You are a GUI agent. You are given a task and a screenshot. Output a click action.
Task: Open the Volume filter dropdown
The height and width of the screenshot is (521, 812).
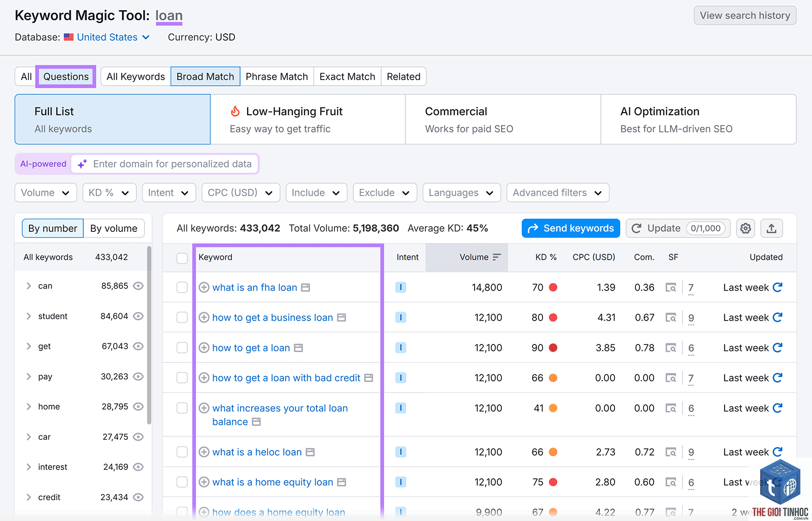click(x=46, y=193)
